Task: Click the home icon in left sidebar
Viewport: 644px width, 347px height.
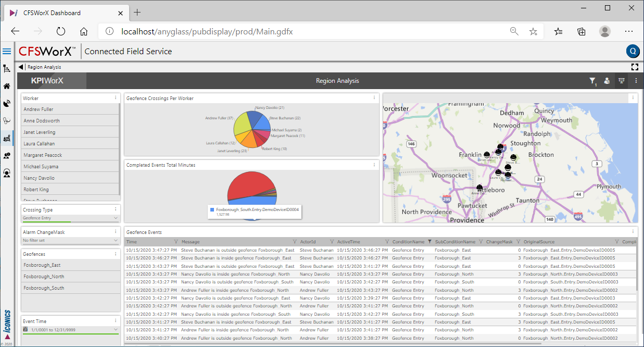Action: [7, 86]
